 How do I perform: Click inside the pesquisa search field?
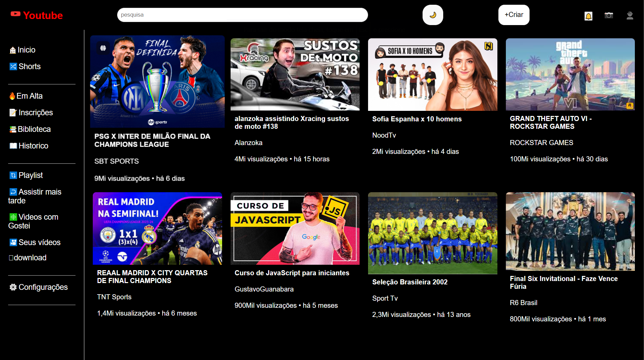(x=242, y=15)
